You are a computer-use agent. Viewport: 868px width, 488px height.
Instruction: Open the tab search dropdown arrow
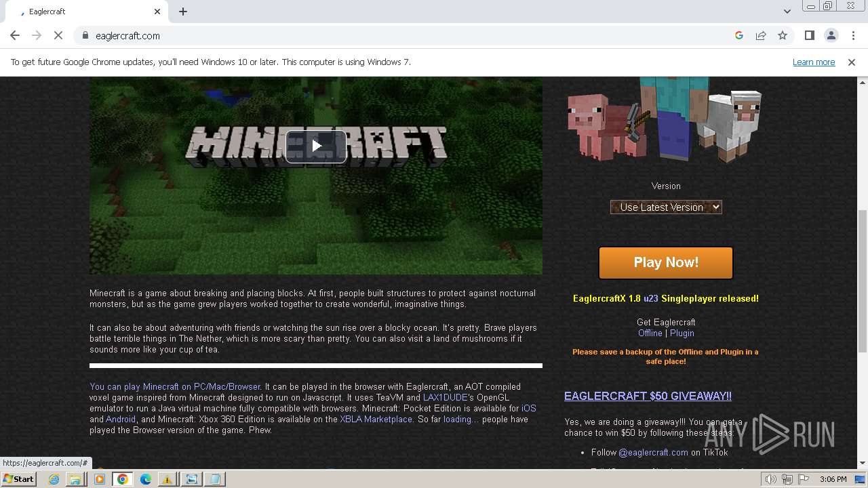(x=787, y=12)
